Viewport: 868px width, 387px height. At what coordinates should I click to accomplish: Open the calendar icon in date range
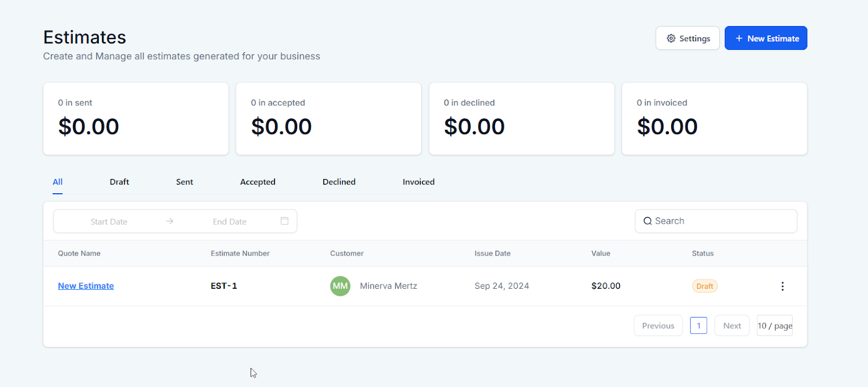tap(284, 221)
